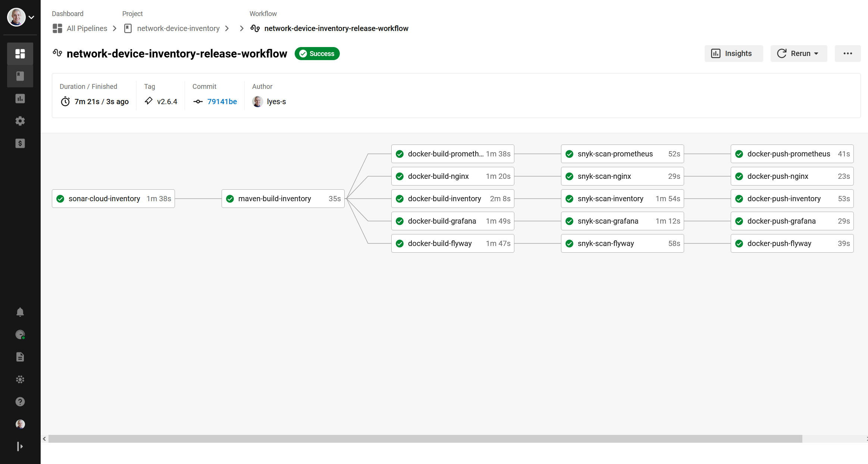
Task: Expand the sidebar with the arrow toggle
Action: (20, 446)
